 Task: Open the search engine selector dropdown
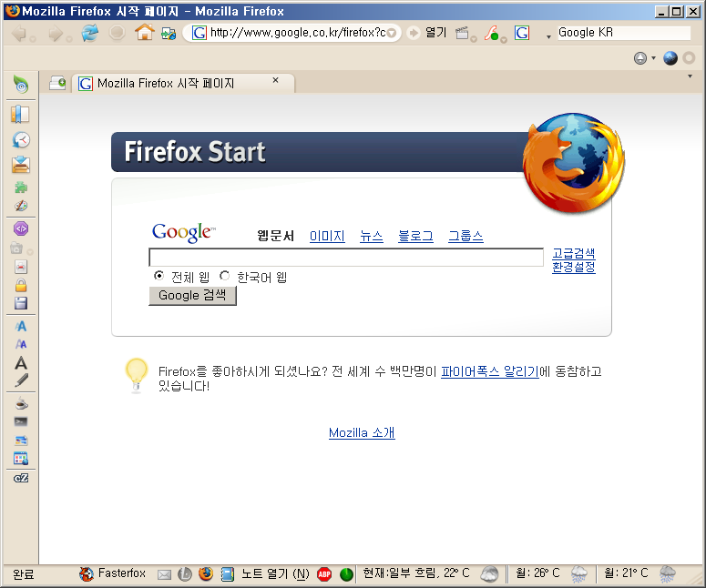point(548,37)
